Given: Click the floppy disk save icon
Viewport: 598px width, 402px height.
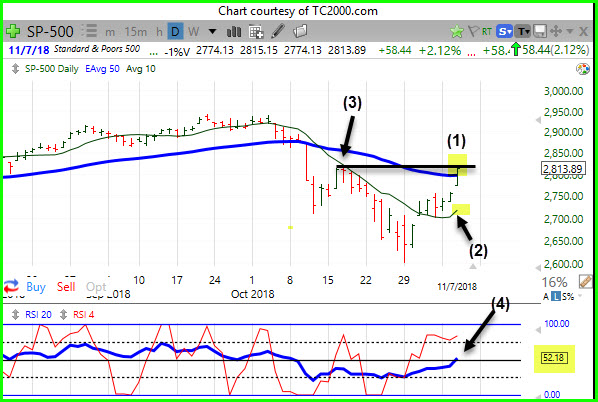Looking at the screenshot, I should pos(540,31).
